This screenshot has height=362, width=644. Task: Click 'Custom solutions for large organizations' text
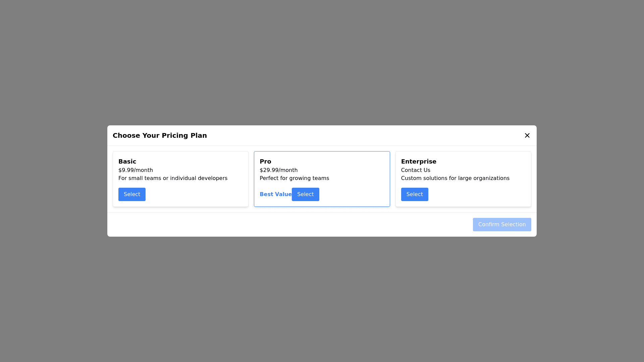tap(455, 178)
